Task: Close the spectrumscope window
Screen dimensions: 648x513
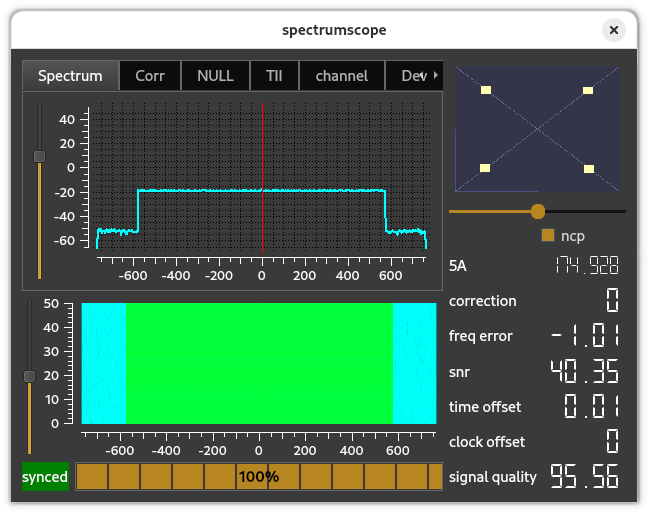Action: (613, 30)
